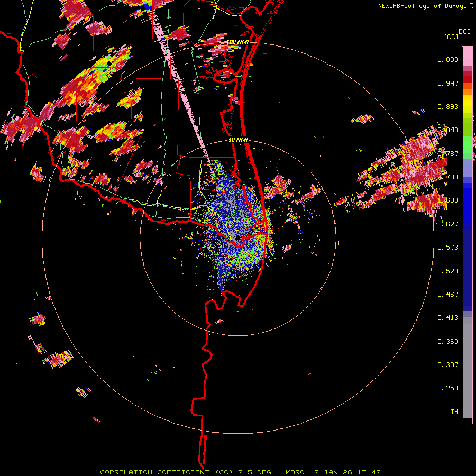476x476 pixels.
Task: Click the [CC] units label above the scale
Action: [452, 36]
